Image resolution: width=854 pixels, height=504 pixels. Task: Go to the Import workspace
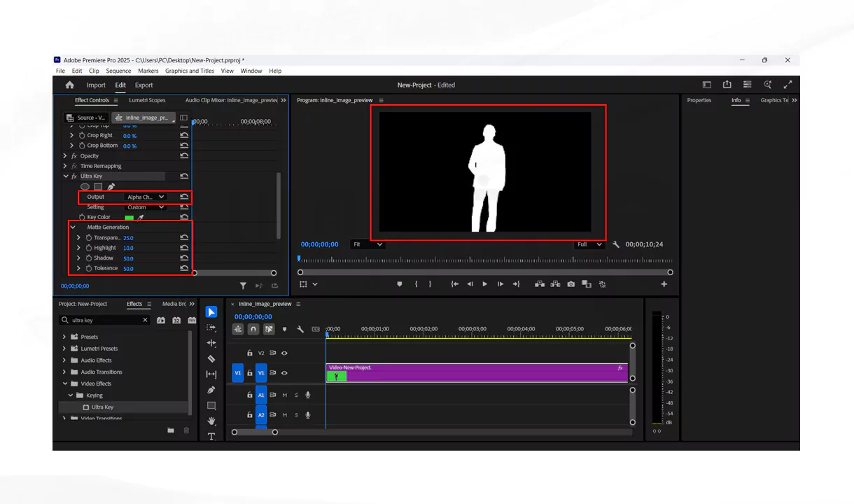(x=96, y=85)
